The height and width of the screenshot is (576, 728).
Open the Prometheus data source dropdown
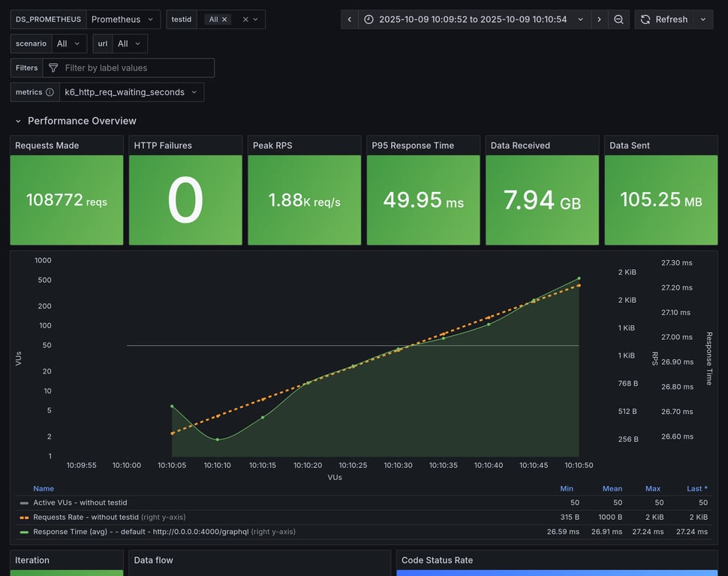(123, 19)
